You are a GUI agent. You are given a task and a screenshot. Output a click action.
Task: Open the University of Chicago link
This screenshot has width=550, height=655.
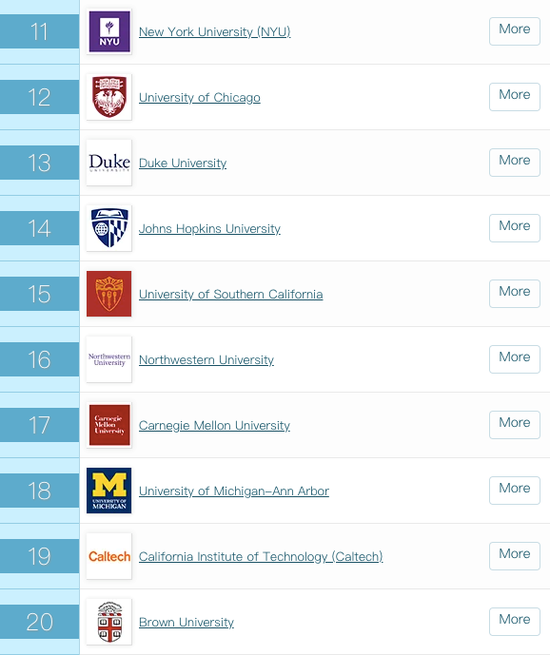200,97
